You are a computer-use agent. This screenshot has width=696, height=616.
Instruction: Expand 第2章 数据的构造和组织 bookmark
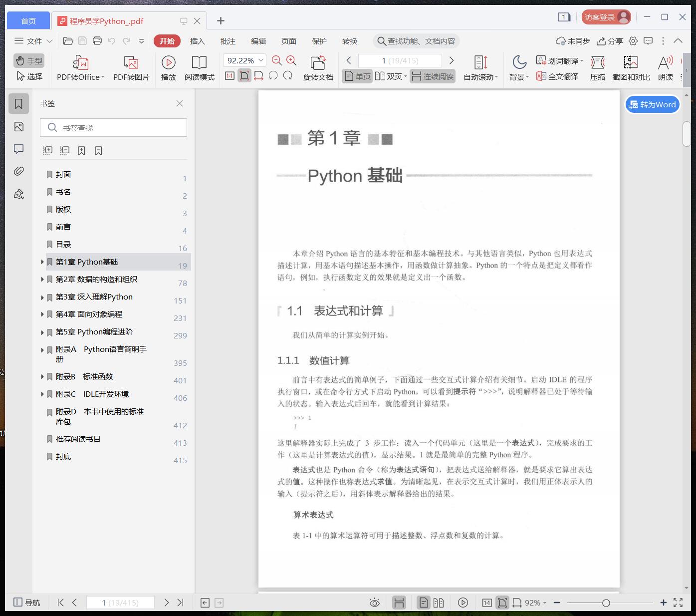click(x=42, y=280)
